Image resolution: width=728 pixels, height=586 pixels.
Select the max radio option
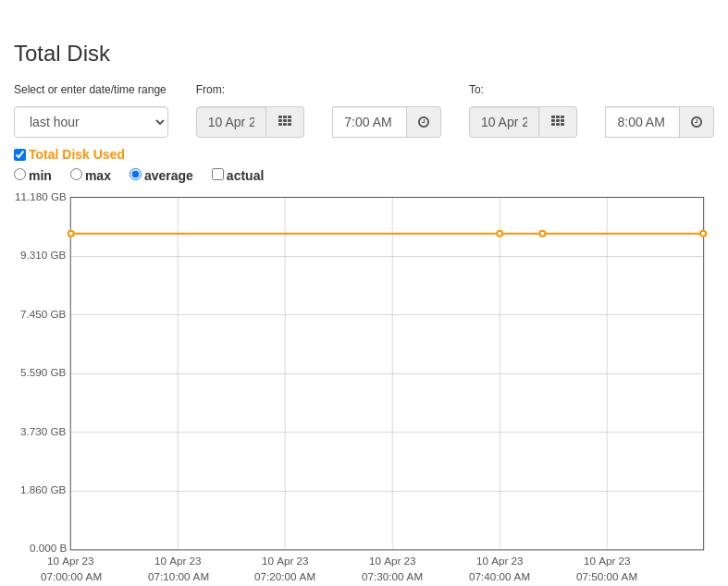(x=77, y=175)
